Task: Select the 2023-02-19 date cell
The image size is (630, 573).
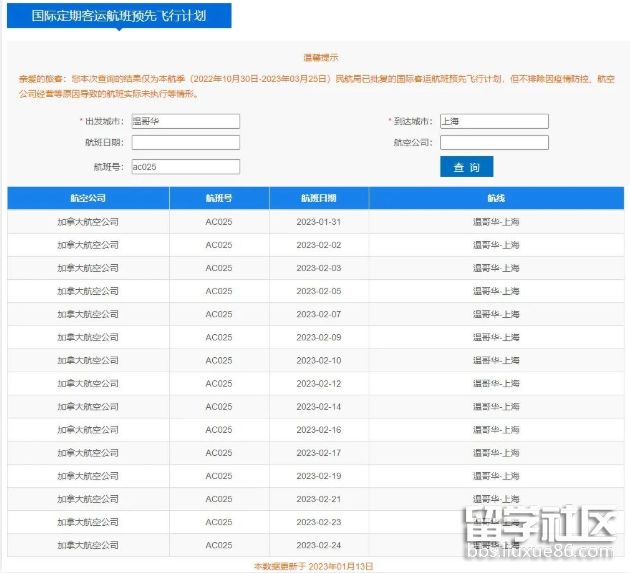Action: (318, 476)
